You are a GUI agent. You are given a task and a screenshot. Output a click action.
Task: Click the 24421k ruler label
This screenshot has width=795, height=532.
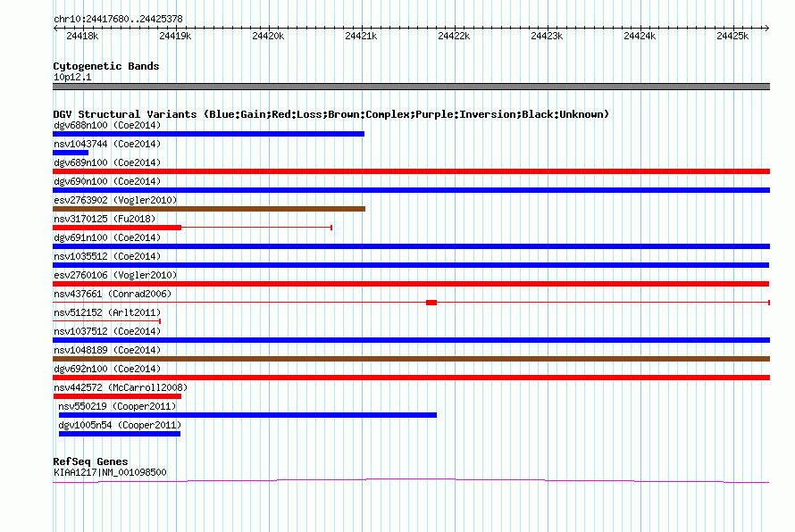pyautogui.click(x=361, y=36)
